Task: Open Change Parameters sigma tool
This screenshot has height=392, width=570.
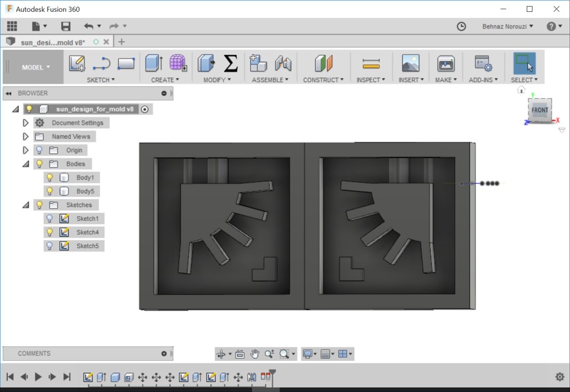Action: (231, 63)
